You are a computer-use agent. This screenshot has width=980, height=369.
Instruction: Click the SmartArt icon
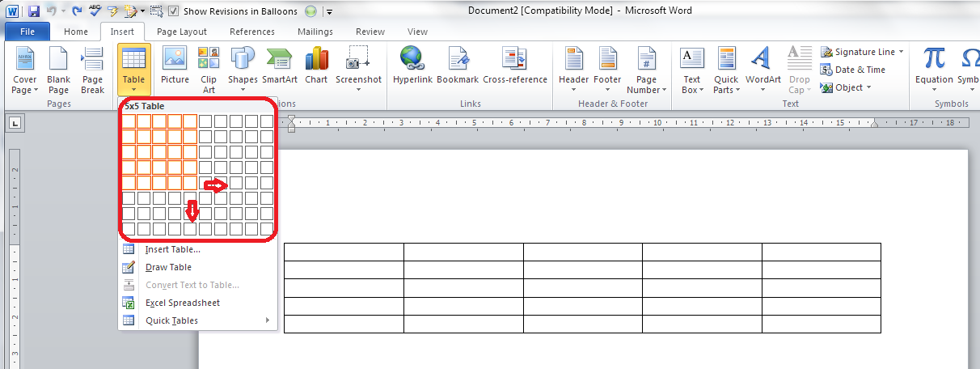point(279,59)
